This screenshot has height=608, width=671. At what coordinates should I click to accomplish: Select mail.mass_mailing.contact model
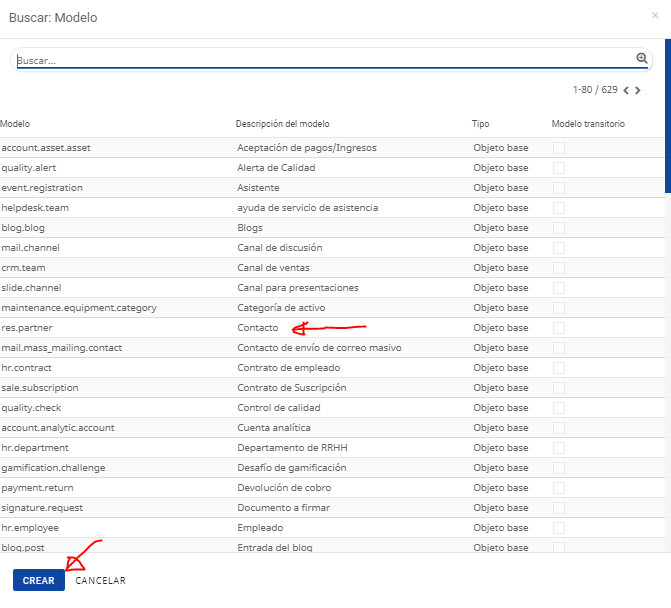[62, 348]
